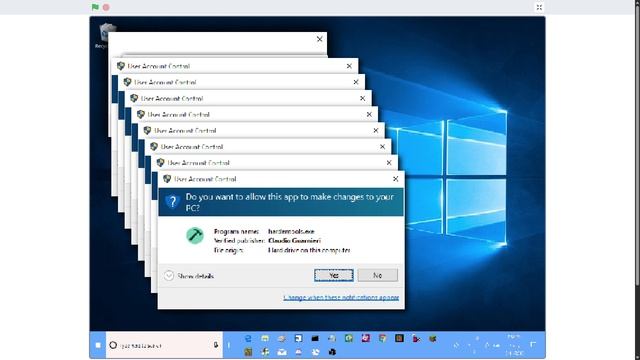Click the exit fullscreen icon
Viewport: 640px width, 360px height.
539,7
